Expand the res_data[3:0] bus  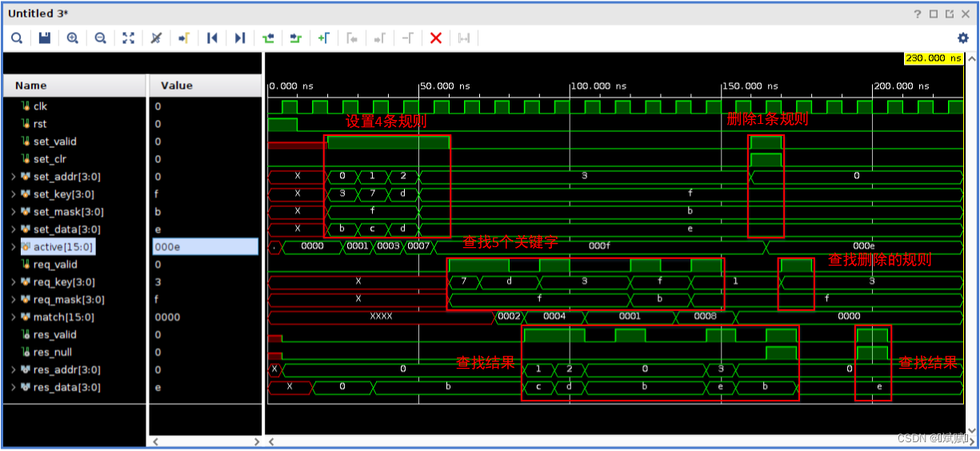pos(13,388)
